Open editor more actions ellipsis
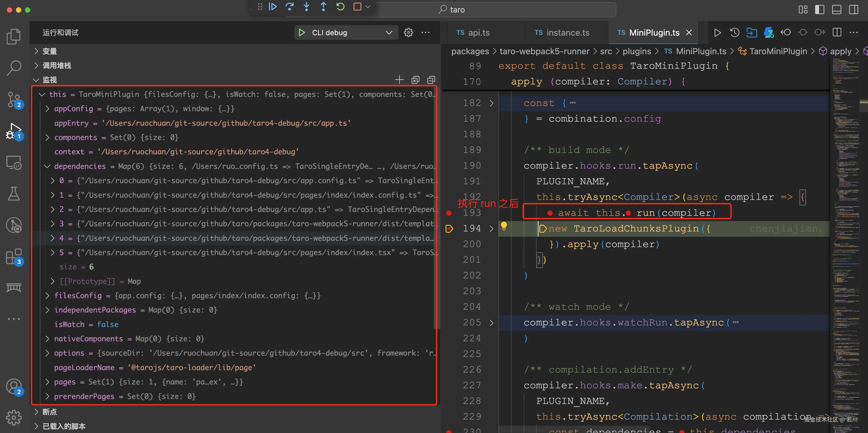Screen dimensions: 868x433 (x=853, y=33)
